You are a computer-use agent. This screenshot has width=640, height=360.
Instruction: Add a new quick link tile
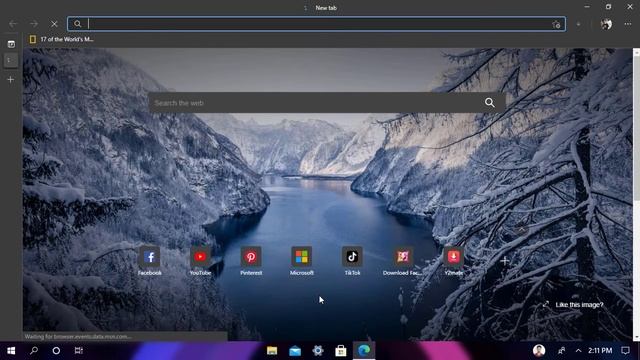point(504,261)
